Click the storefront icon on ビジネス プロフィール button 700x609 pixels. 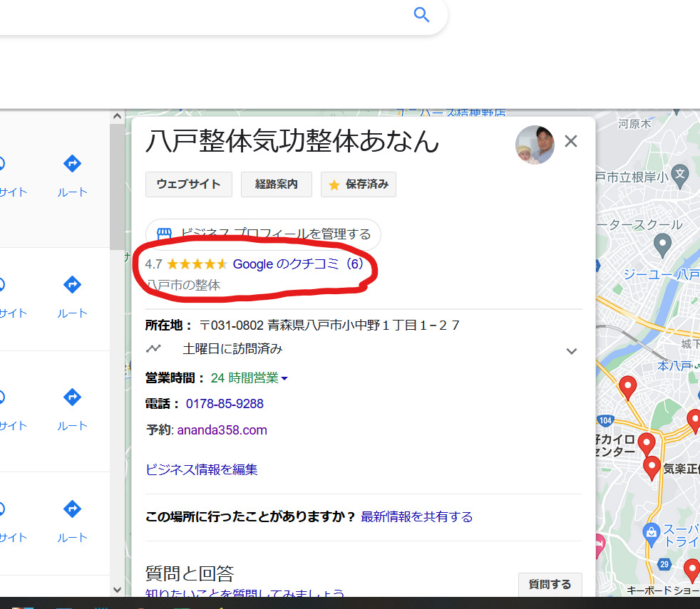[165, 233]
